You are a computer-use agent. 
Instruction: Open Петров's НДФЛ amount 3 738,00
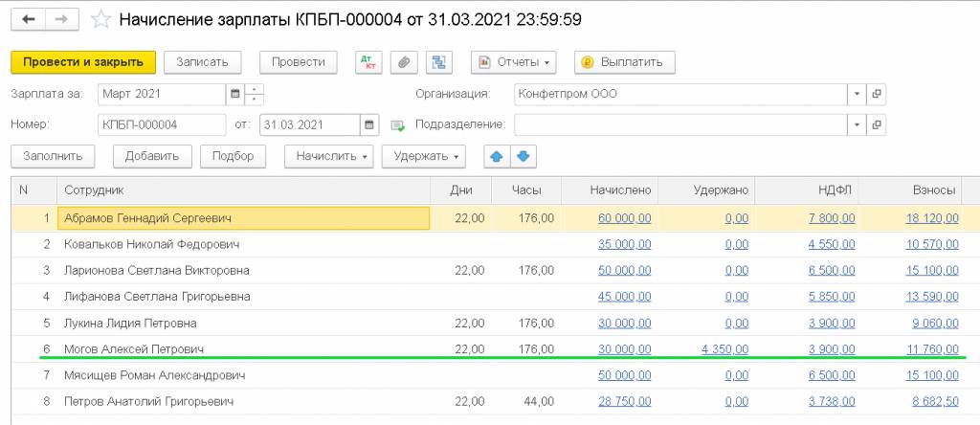click(x=832, y=402)
